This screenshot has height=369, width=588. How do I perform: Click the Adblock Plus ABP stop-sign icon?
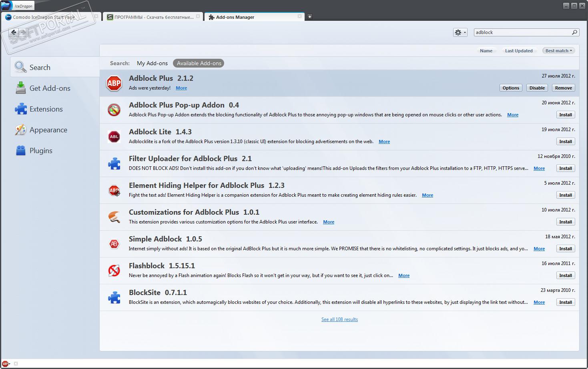pos(114,83)
